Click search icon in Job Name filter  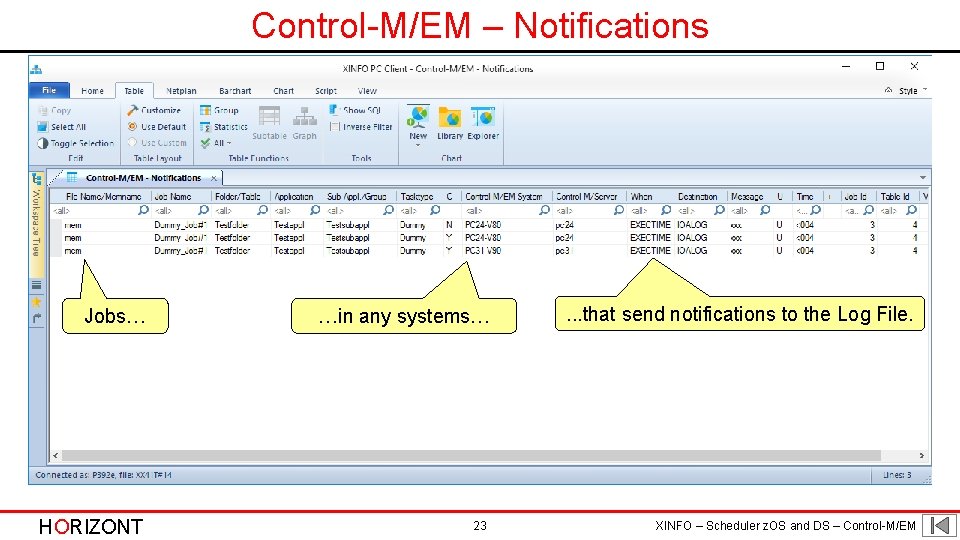(x=203, y=210)
